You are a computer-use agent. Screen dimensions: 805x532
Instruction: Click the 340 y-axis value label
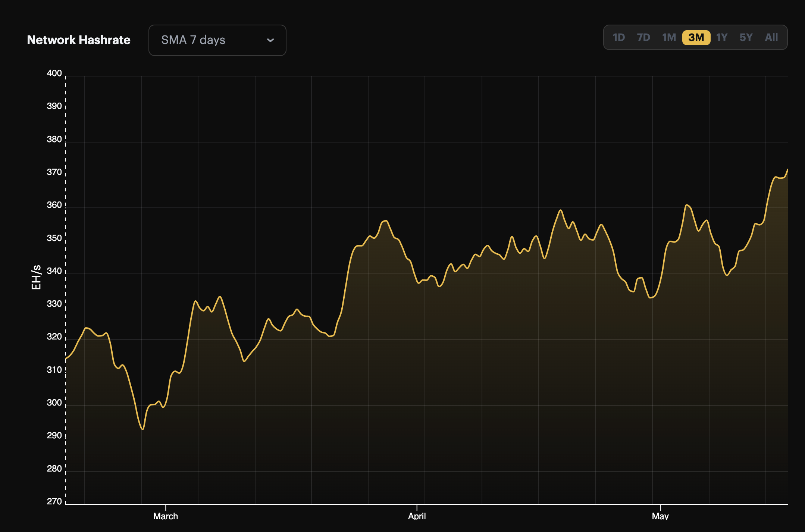coord(54,271)
